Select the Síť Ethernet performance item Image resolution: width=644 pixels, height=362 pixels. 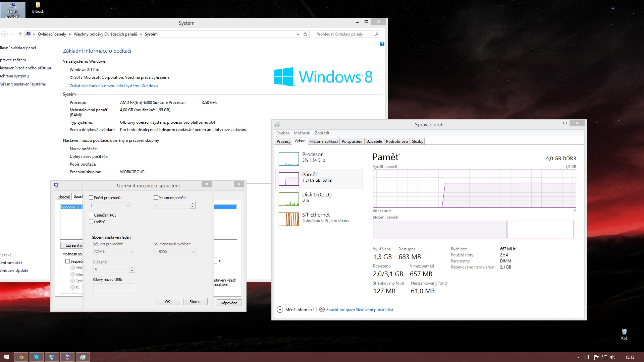pyautogui.click(x=319, y=219)
